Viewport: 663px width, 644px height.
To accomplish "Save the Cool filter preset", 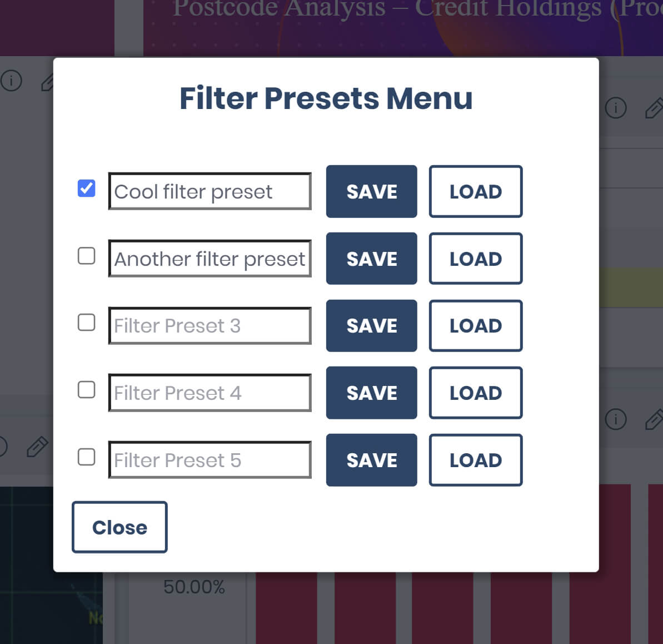I will (x=371, y=192).
